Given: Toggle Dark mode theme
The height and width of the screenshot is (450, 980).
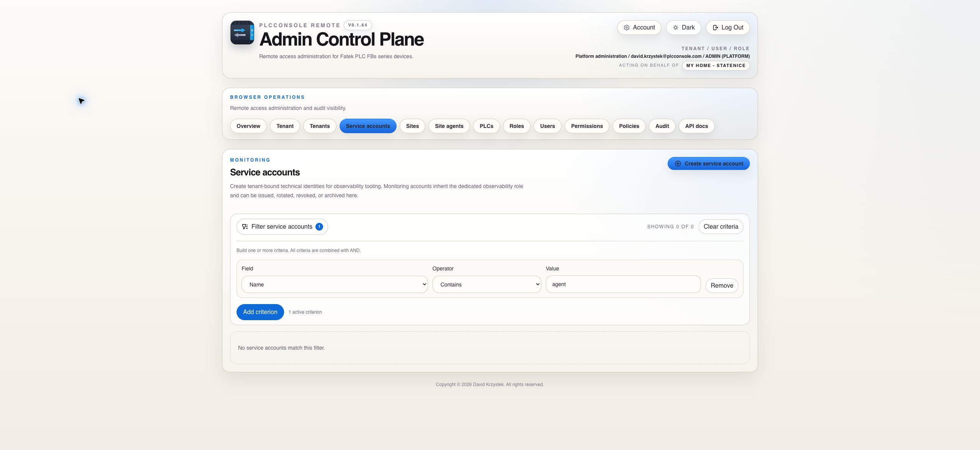Looking at the screenshot, I should (x=684, y=28).
